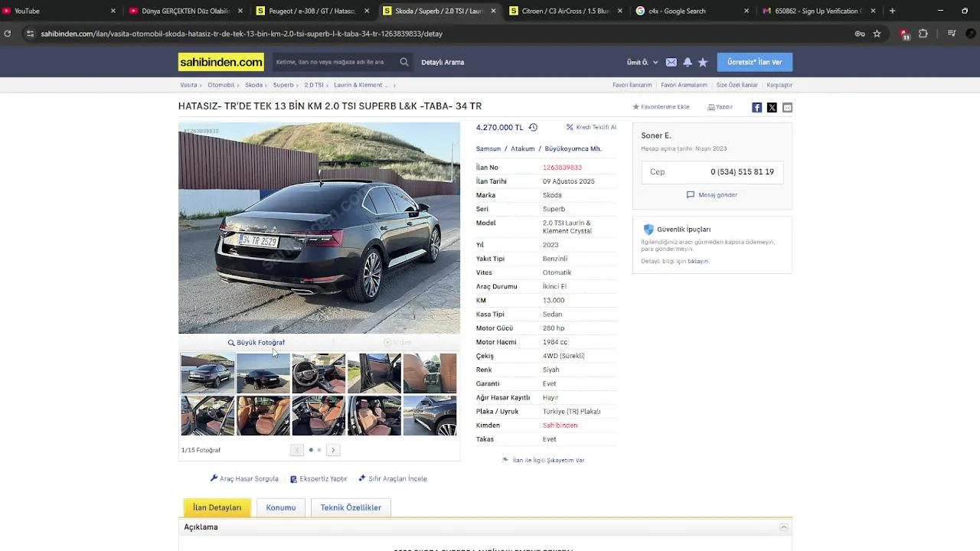Image resolution: width=980 pixels, height=551 pixels.
Task: Open messages envelope icon in header
Action: pos(671,62)
